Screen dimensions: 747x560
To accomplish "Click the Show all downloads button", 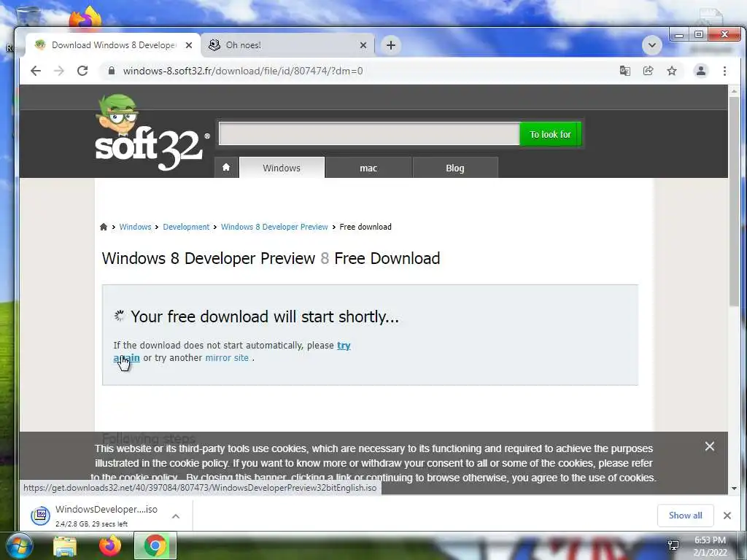I will point(685,516).
